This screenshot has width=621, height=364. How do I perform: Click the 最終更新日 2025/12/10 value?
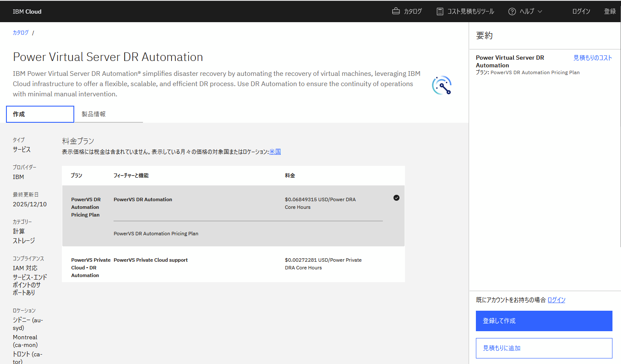tap(30, 204)
